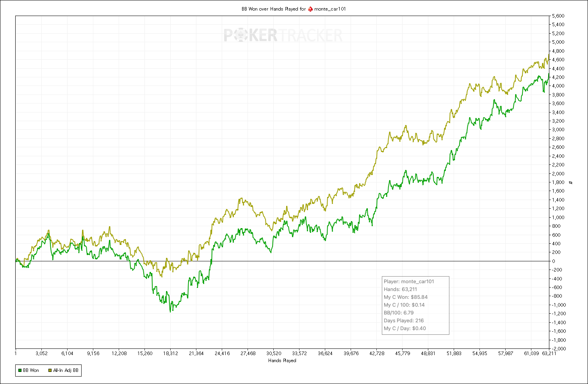Click the olive All-In Adj BB legend swatch
588x384 pixels.
(50, 370)
